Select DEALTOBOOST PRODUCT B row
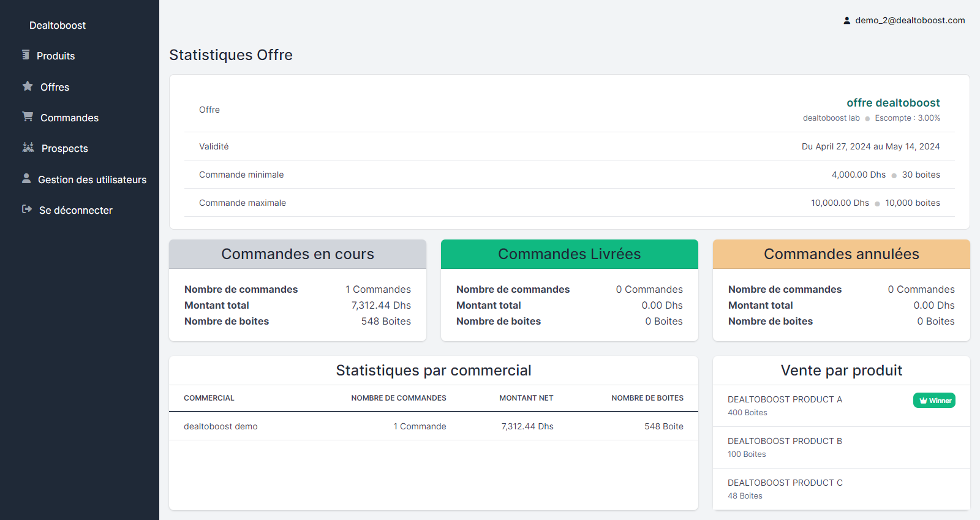This screenshot has width=980, height=520. click(842, 448)
